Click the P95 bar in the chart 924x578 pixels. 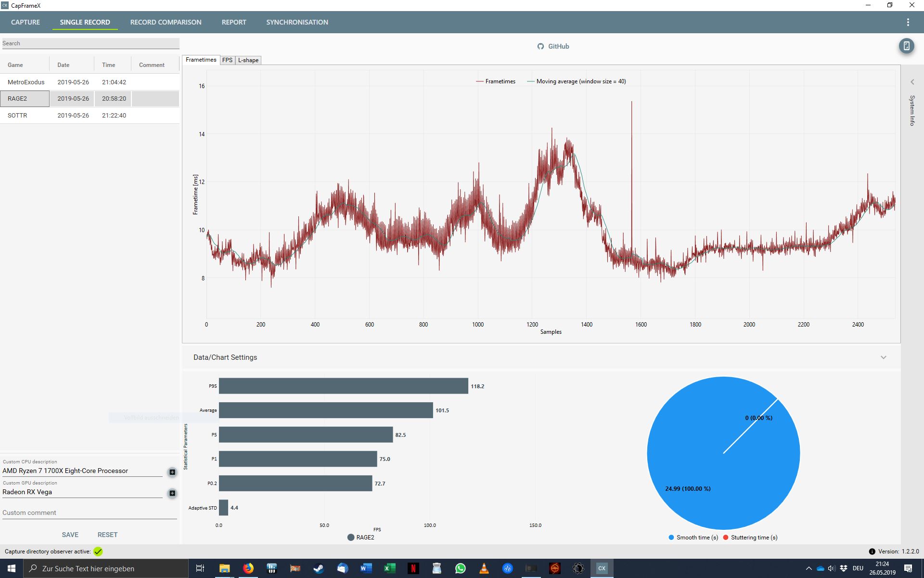tap(343, 386)
